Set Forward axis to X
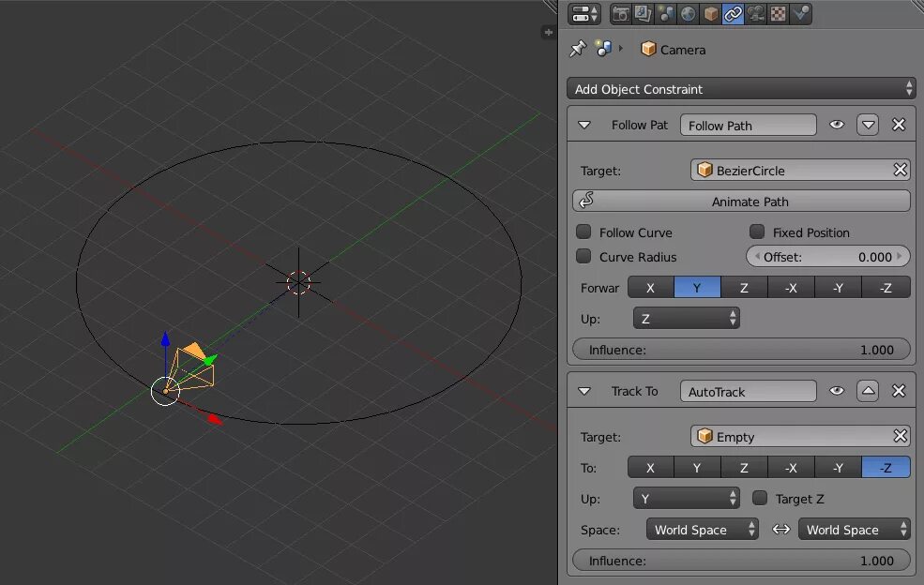The height and width of the screenshot is (585, 924). click(651, 288)
